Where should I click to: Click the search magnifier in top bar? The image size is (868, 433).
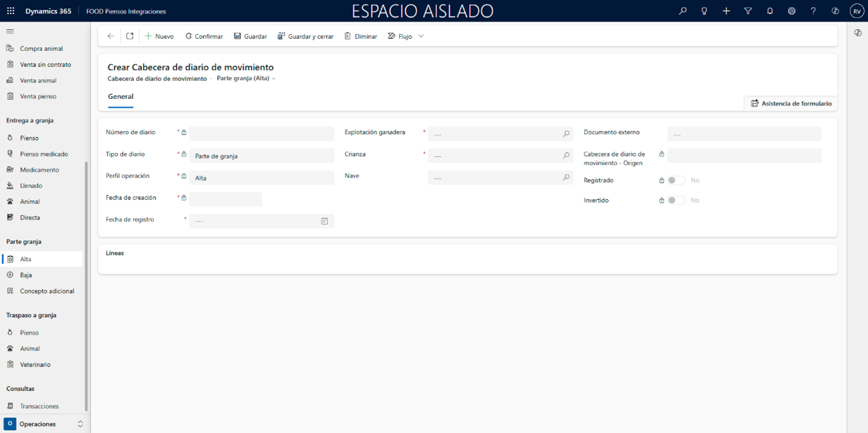coord(682,11)
